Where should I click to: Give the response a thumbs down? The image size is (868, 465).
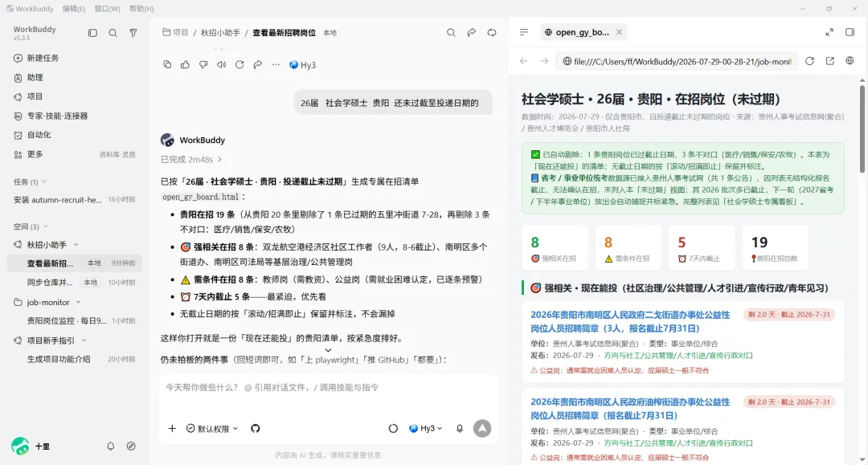coord(203,65)
